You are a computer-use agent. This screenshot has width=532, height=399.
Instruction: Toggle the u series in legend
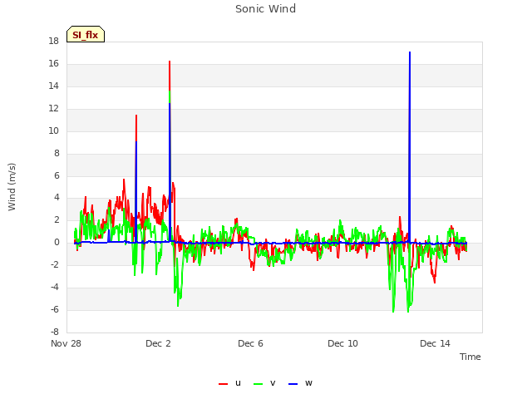[229, 383]
